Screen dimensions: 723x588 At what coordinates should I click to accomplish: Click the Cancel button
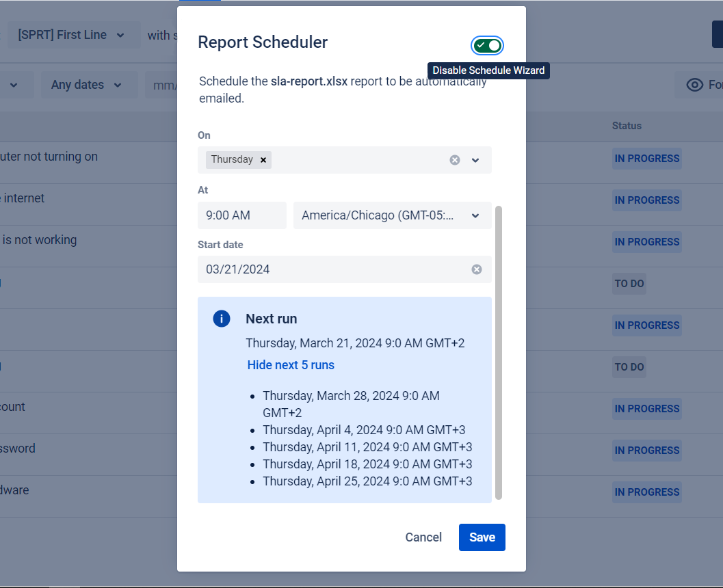click(423, 537)
